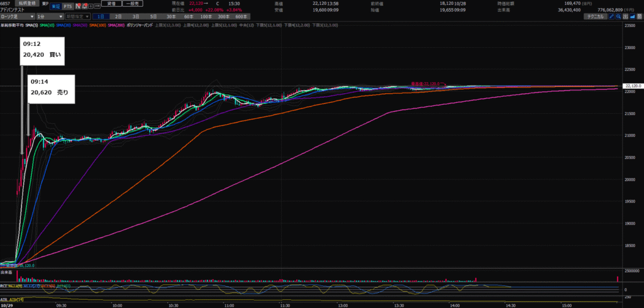The height and width of the screenshot is (308, 644).
Task: Open the テクニカル settings button
Action: point(594,16)
